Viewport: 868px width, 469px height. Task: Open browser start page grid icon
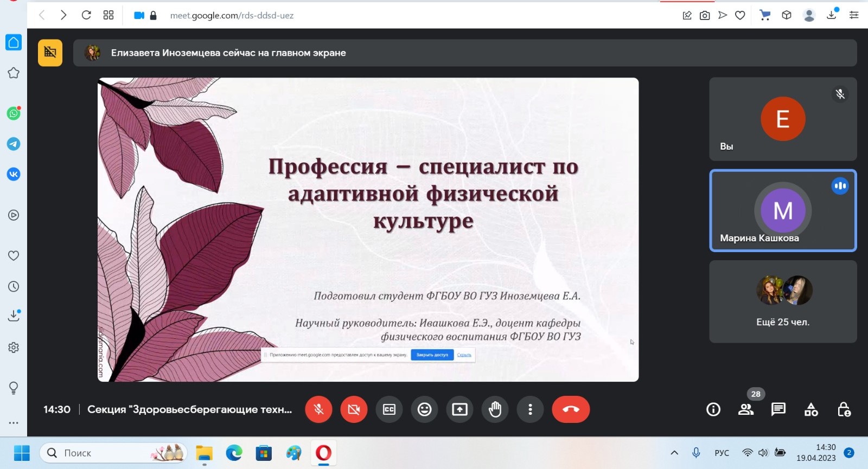108,15
